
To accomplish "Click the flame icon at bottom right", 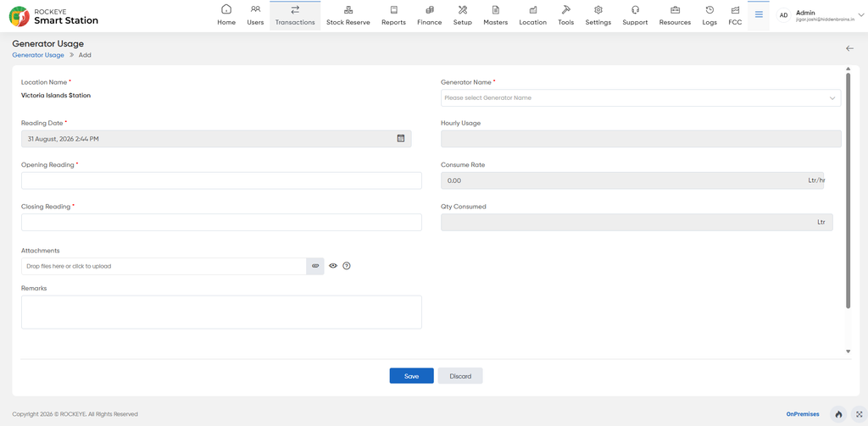I will (838, 414).
